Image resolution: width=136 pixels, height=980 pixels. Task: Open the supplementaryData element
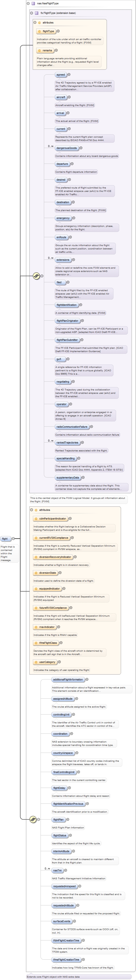tap(68, 478)
